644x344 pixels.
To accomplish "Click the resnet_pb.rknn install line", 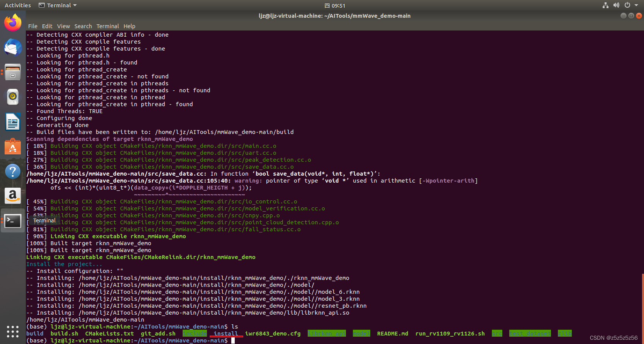I will tap(197, 306).
